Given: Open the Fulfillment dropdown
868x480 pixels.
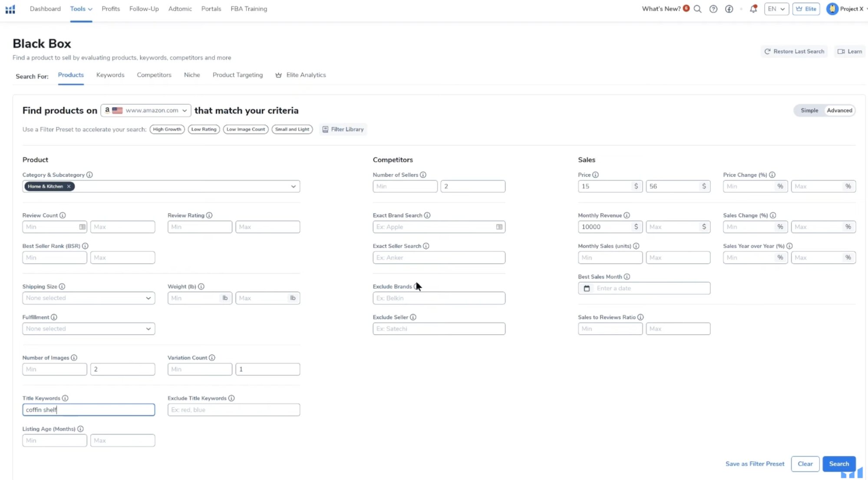Looking at the screenshot, I should [89, 329].
